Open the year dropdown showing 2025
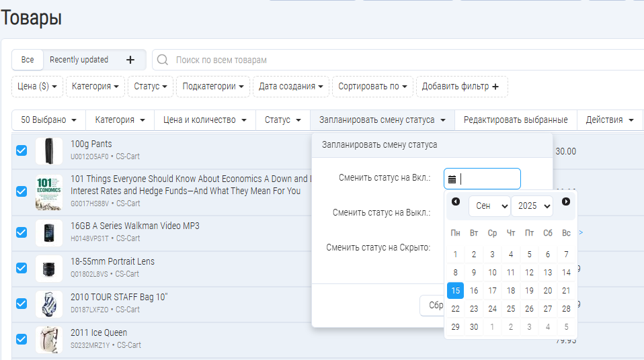 [x=532, y=206]
